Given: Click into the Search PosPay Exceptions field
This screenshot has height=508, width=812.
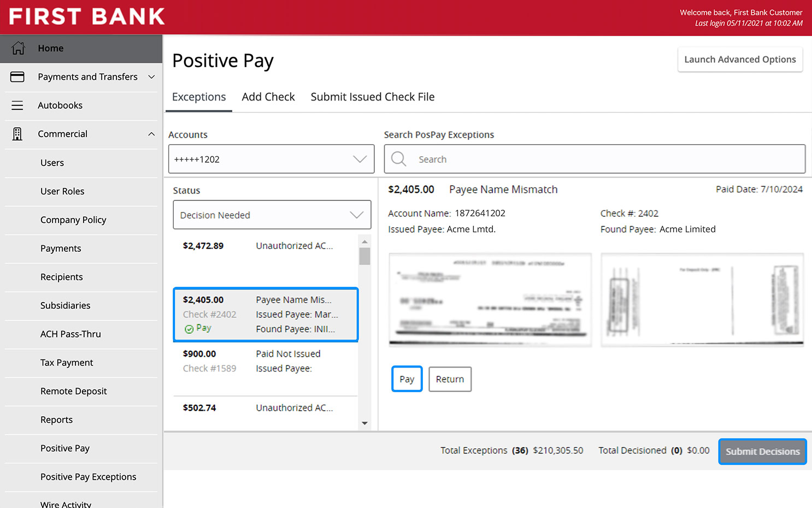Looking at the screenshot, I should (x=595, y=159).
